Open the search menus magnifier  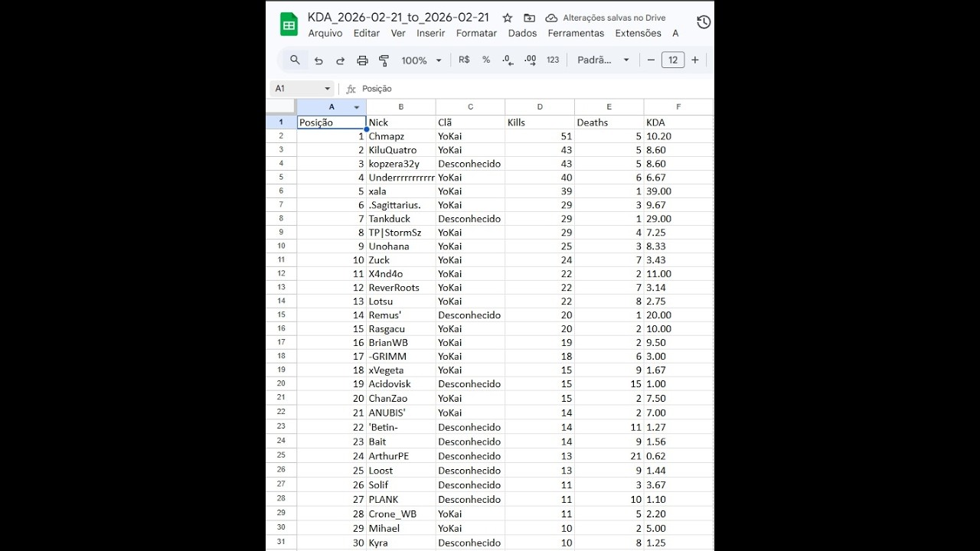click(x=295, y=60)
